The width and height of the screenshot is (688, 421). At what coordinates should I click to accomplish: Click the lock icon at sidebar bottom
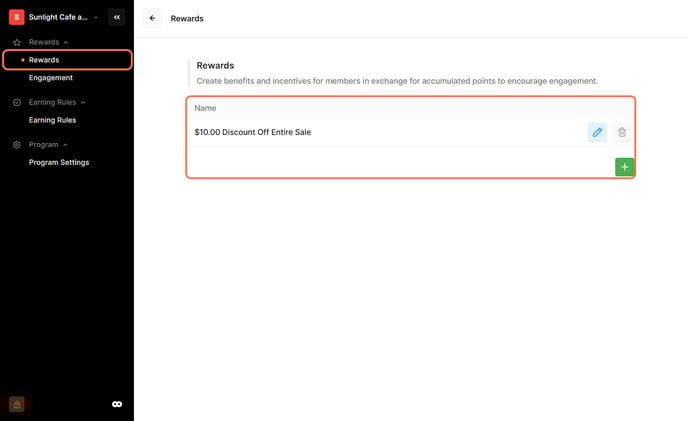(17, 404)
